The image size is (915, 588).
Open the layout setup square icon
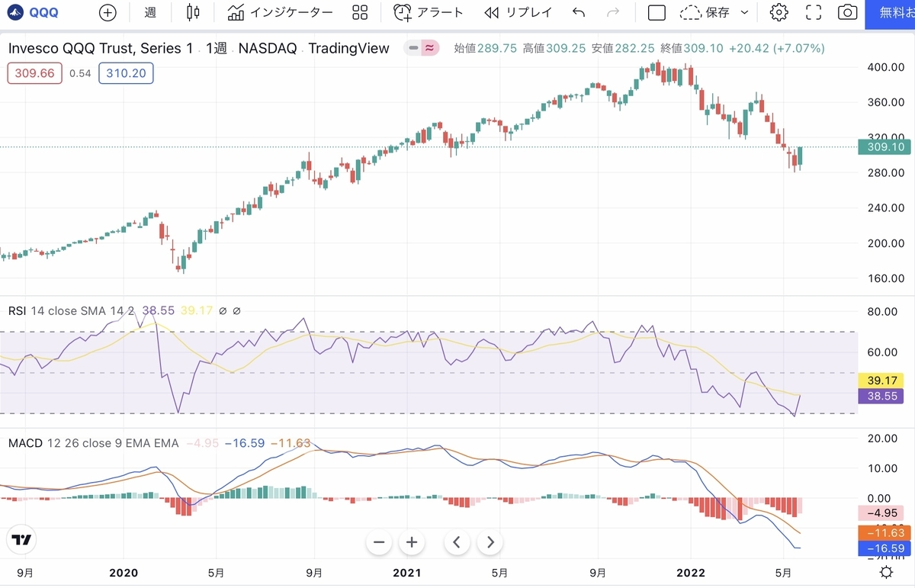[657, 12]
